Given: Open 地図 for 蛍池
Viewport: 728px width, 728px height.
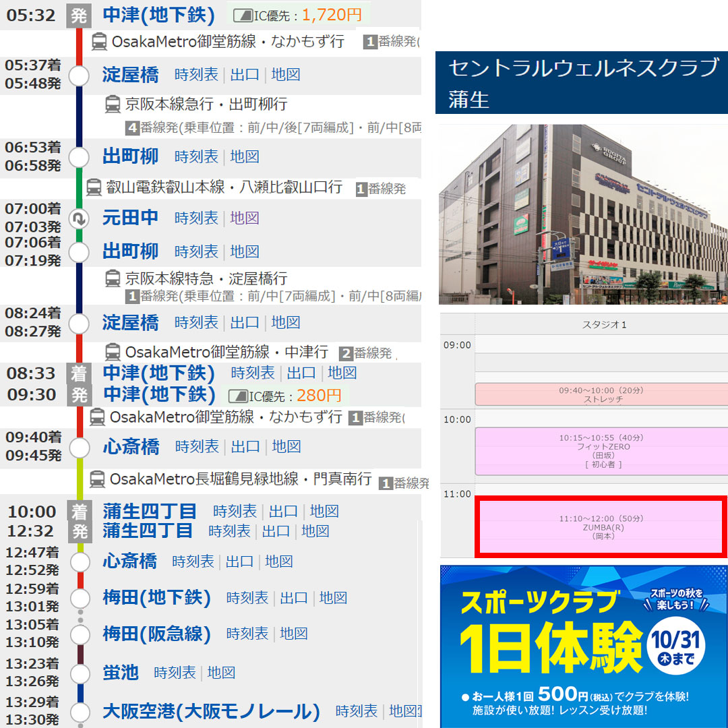Looking at the screenshot, I should pyautogui.click(x=221, y=673).
